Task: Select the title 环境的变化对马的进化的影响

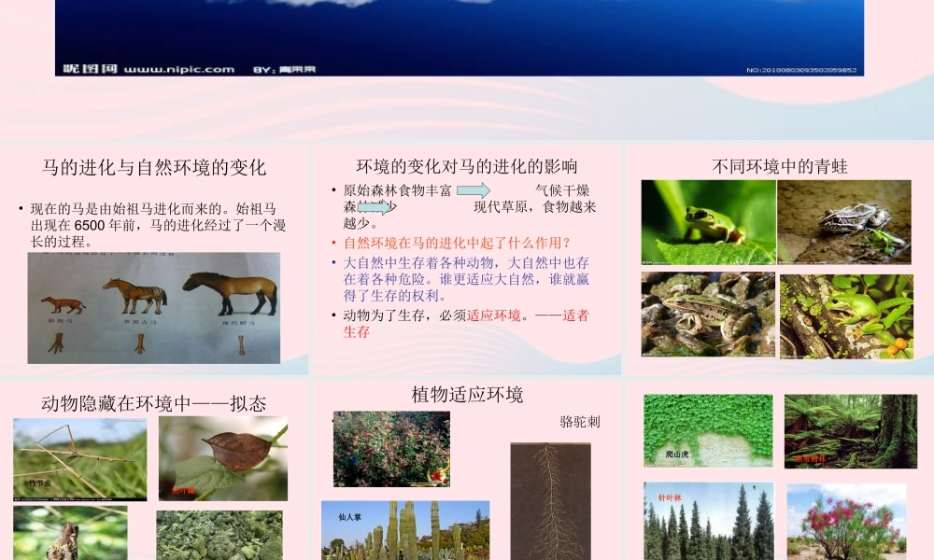Action: point(467,166)
